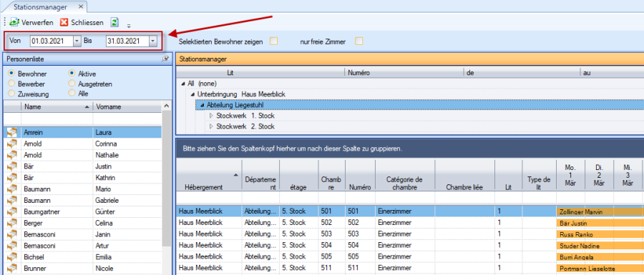Viewport: 644px width, 275px height.
Task: Click the person icon for Arnold Corinna
Action: [x=12, y=144]
